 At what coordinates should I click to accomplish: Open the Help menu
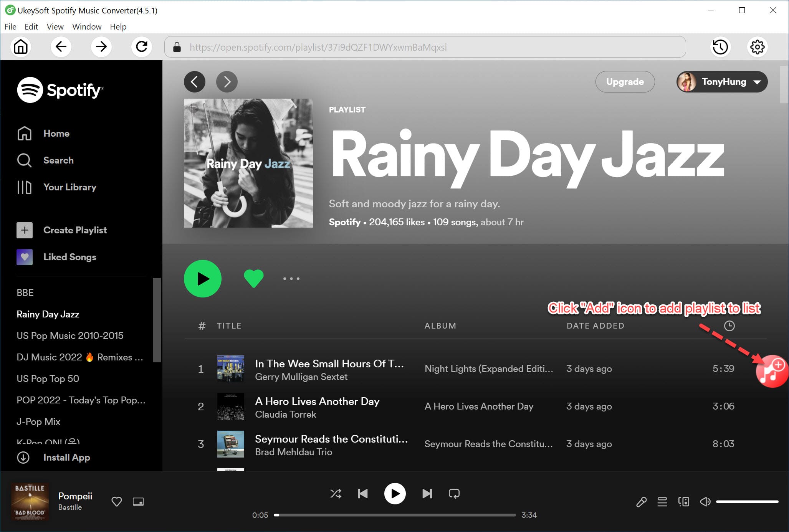pos(118,26)
